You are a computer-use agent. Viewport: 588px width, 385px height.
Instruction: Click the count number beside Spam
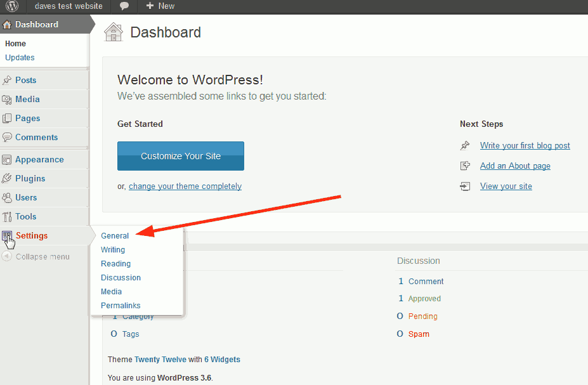pos(400,334)
